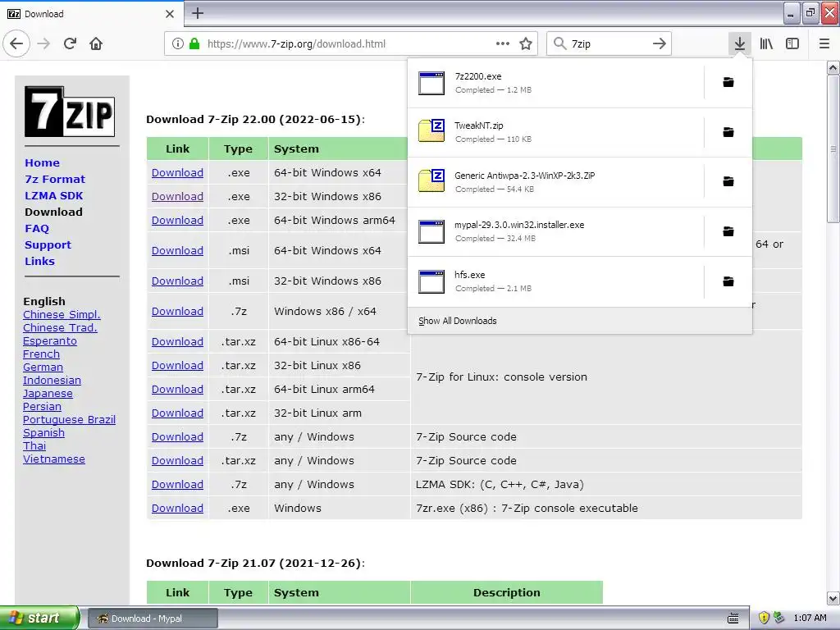
Task: Open containing folder for hfs.exe
Action: click(x=728, y=281)
